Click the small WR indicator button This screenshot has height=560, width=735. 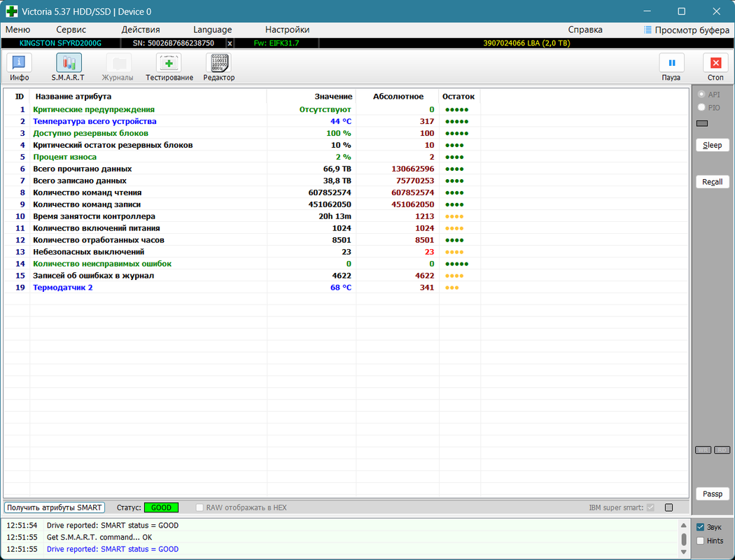[x=703, y=450]
